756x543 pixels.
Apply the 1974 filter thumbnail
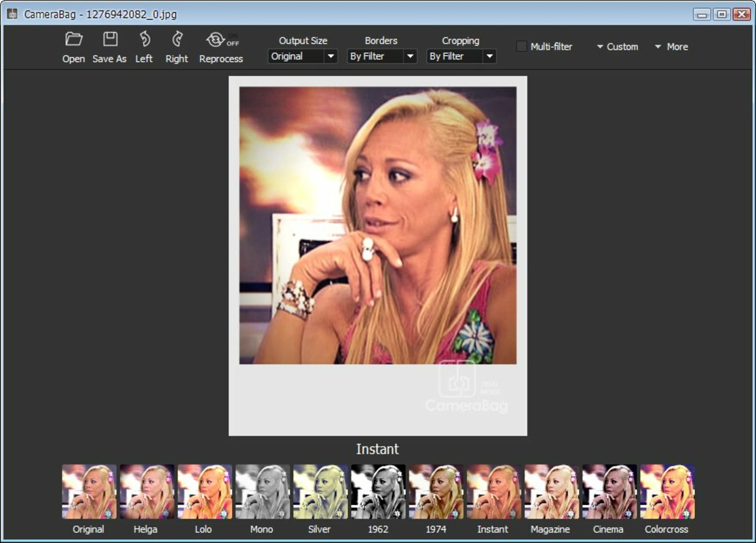point(436,491)
